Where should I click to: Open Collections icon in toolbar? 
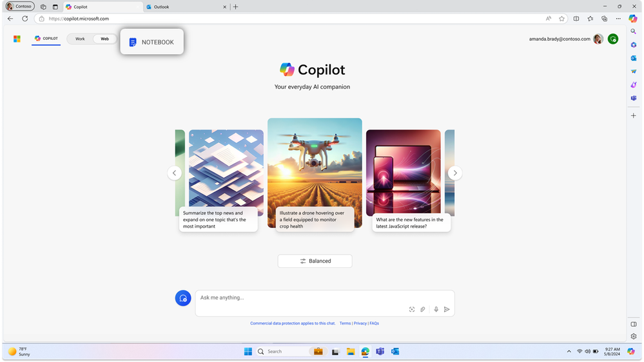tap(604, 19)
